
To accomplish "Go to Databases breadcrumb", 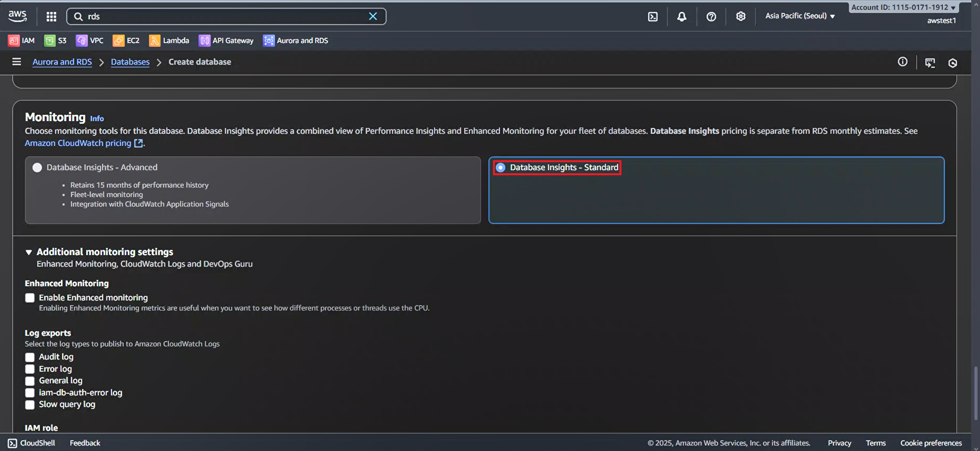I will pos(130,62).
